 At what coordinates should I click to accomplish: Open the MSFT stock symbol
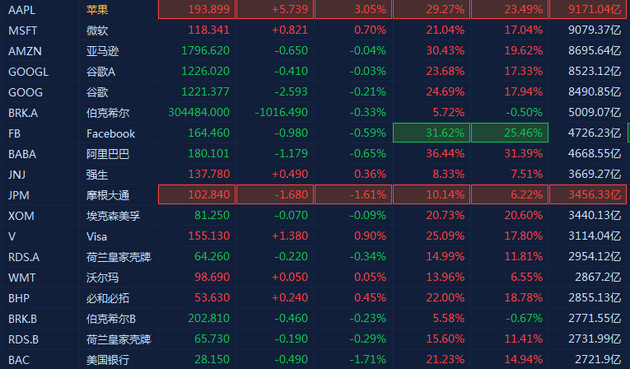point(22,30)
